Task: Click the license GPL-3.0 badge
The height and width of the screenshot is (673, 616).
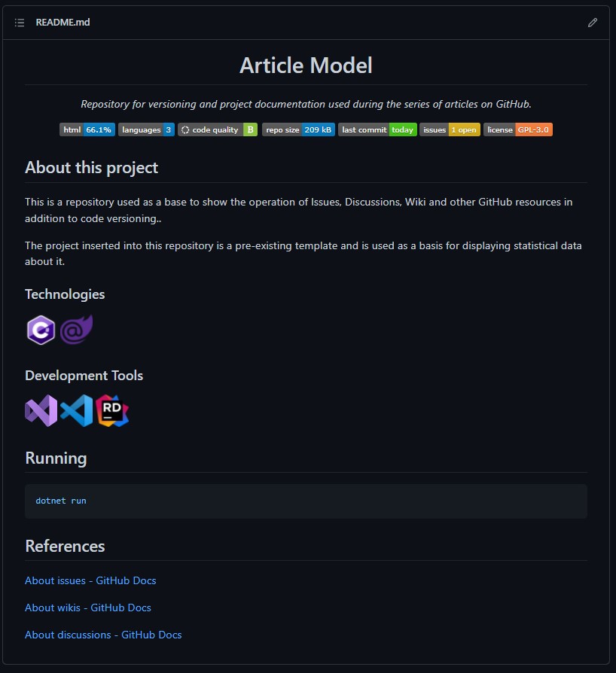Action: coord(518,129)
